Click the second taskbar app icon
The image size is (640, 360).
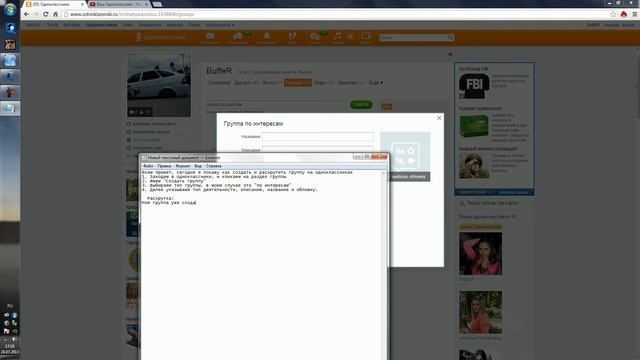(10, 44)
